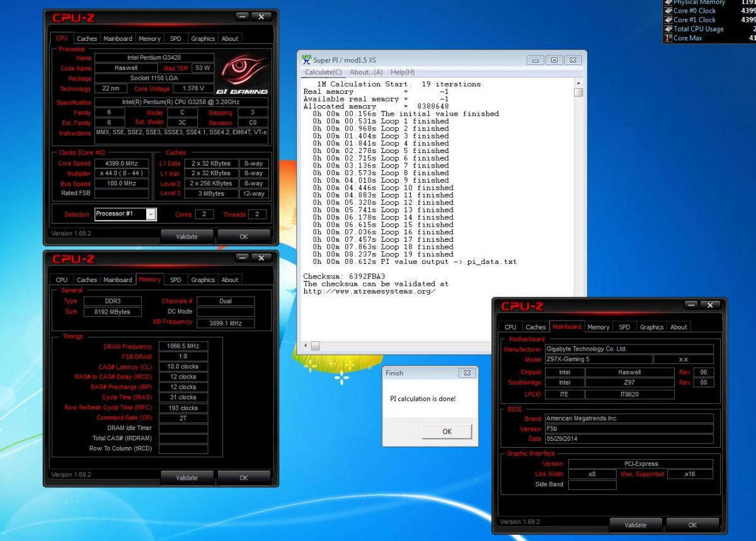Minimize the CPU-Z Mainboard window

[x=691, y=305]
